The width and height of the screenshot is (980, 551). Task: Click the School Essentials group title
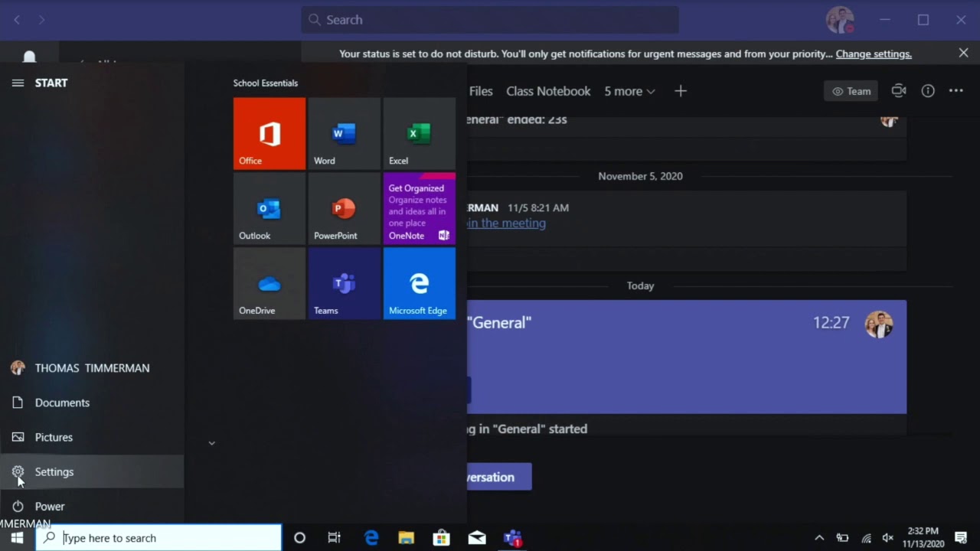pyautogui.click(x=266, y=83)
